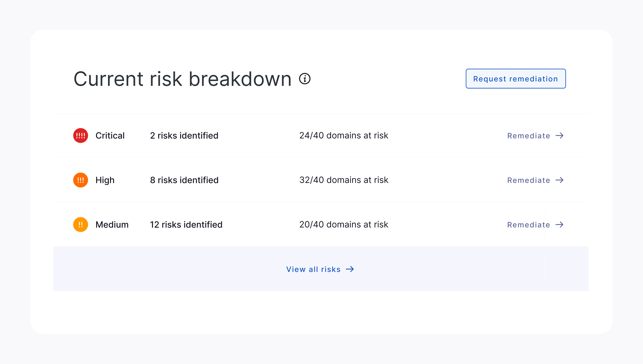Viewport: 643px width, 364px height.
Task: Click the "2 risks identified" text
Action: [184, 136]
